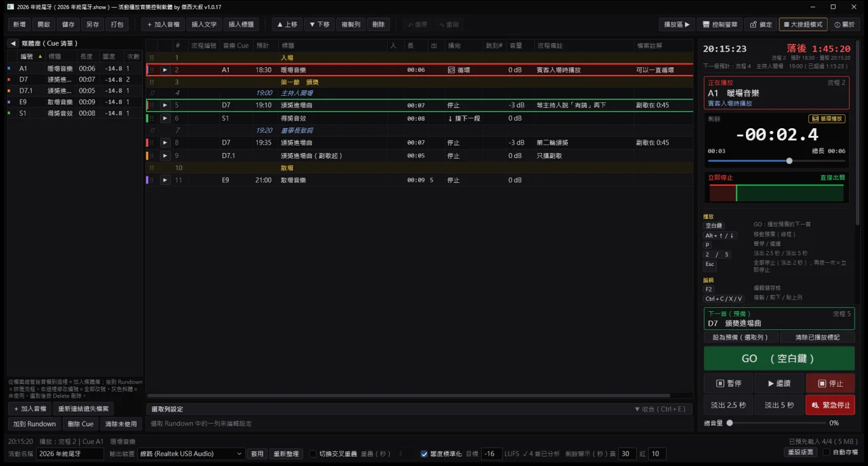This screenshot has height=466, width=868.
Task: Click the playback progress slider under the countdown
Action: 776,161
